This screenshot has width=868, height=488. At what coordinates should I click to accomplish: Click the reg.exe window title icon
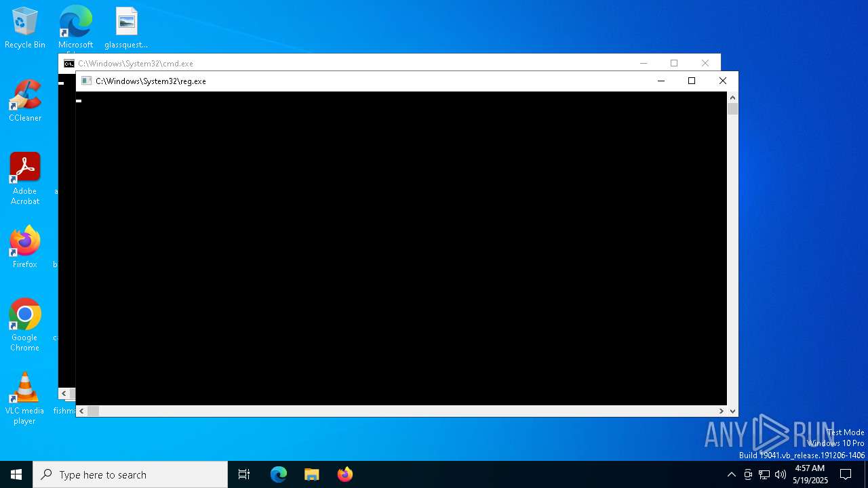86,81
